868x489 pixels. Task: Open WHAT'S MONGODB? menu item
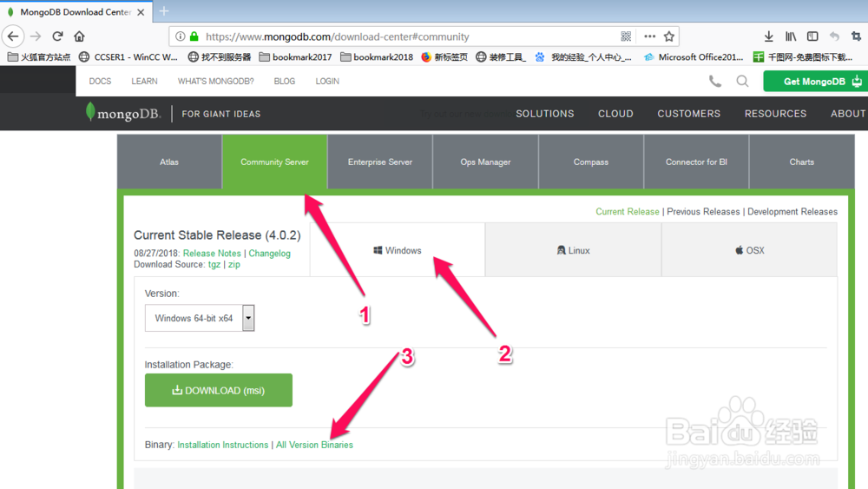[x=216, y=81]
